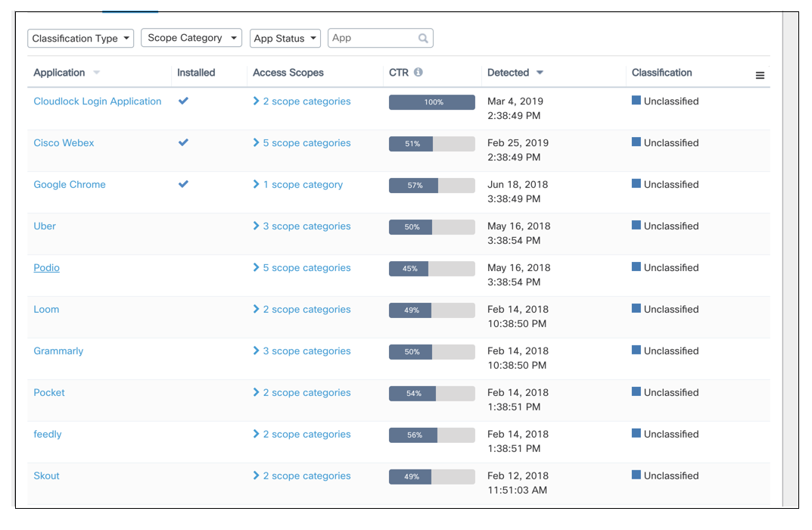Click feedly's Unclassified color square
This screenshot has width=812, height=530.
[x=636, y=433]
